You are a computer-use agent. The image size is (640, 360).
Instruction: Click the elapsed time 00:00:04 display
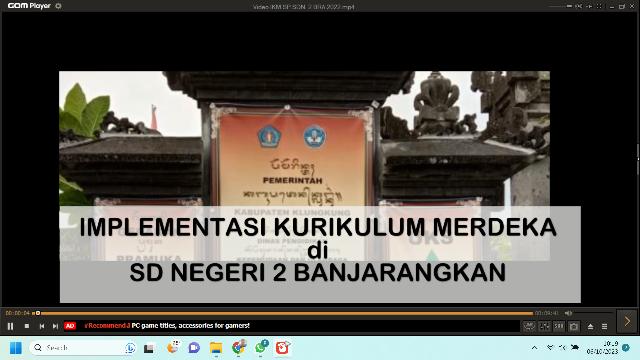(x=18, y=313)
